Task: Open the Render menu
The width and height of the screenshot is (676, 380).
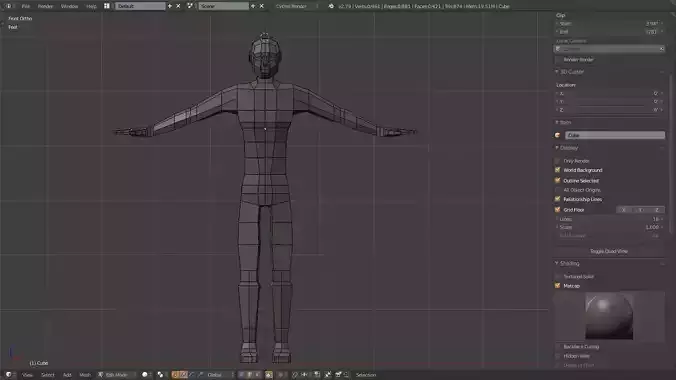Action: 45,6
